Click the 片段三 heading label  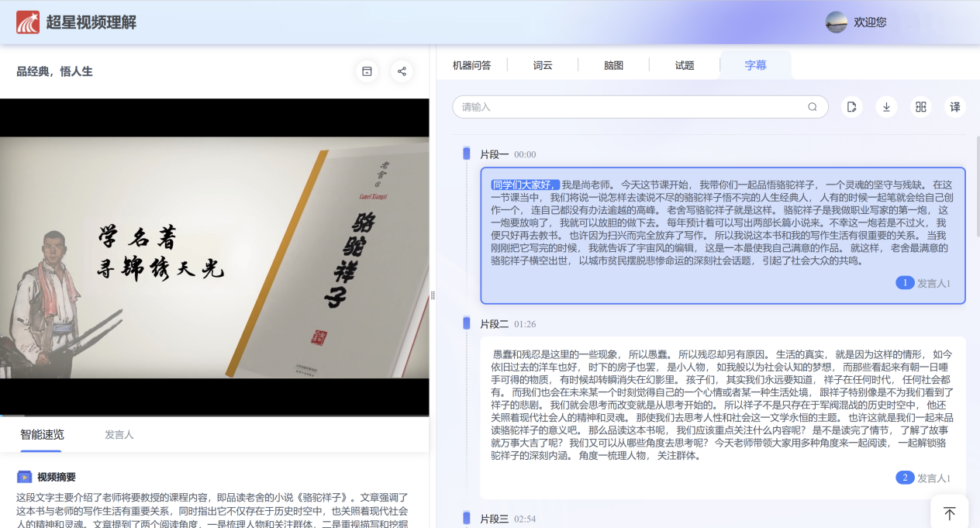[x=495, y=519]
